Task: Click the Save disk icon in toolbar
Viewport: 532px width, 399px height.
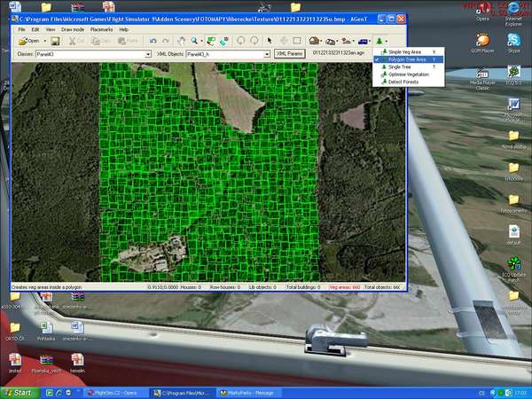Action: [55, 41]
